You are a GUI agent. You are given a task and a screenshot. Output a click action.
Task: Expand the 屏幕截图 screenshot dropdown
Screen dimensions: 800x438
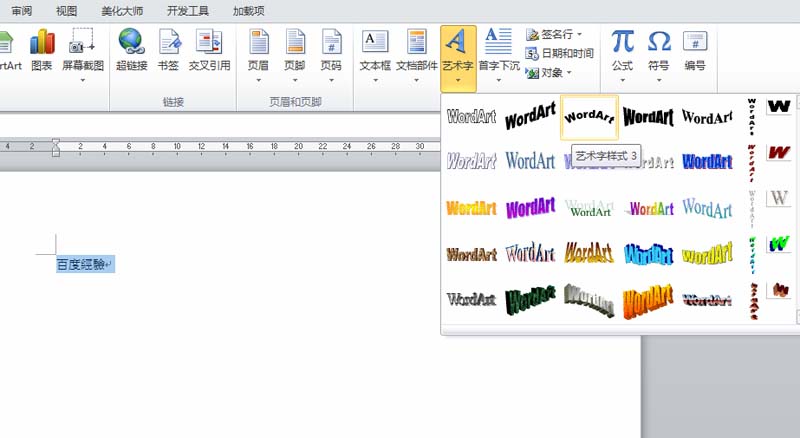[82, 78]
